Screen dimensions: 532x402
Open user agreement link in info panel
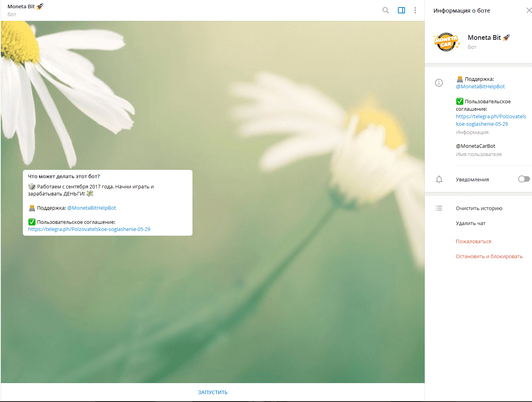point(491,120)
